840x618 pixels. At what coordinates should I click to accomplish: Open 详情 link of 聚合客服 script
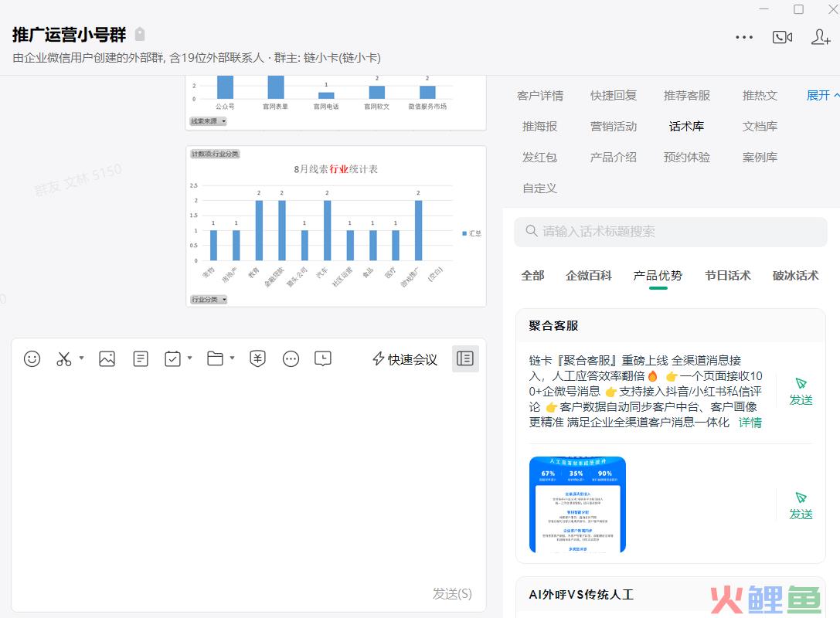point(750,423)
